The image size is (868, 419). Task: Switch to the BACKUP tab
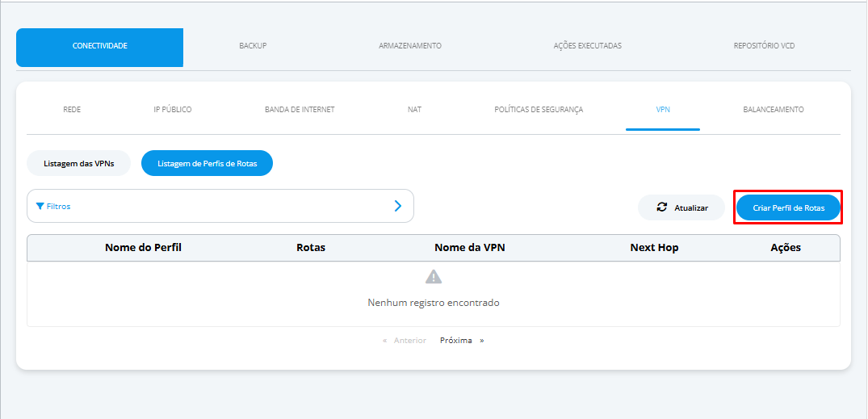[x=253, y=46]
